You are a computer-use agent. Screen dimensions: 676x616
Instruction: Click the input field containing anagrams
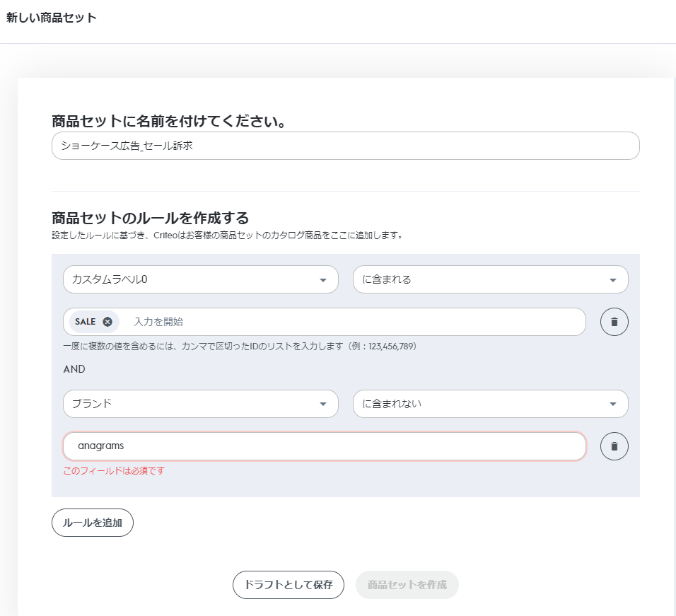324,446
